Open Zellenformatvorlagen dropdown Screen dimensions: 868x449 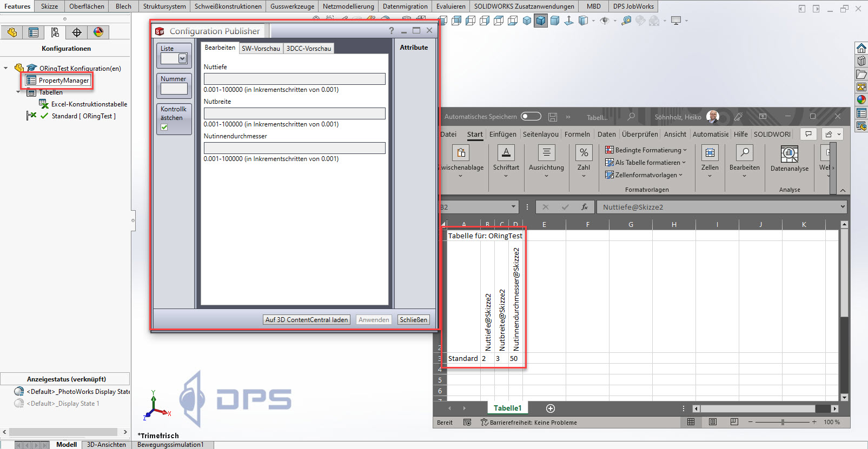[644, 175]
